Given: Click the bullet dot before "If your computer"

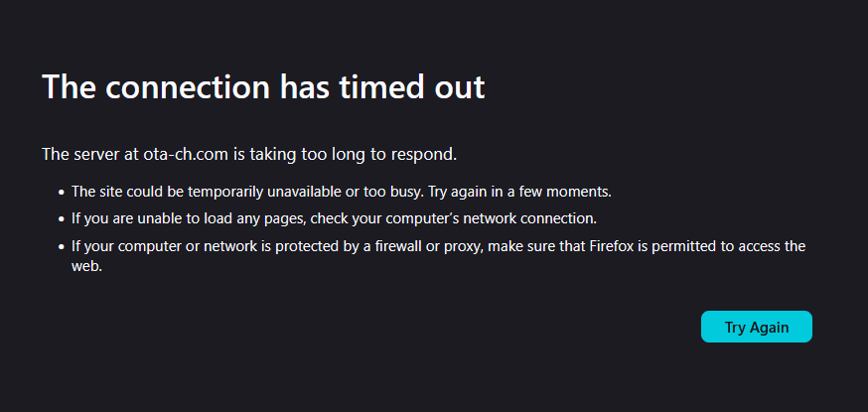Looking at the screenshot, I should [62, 247].
